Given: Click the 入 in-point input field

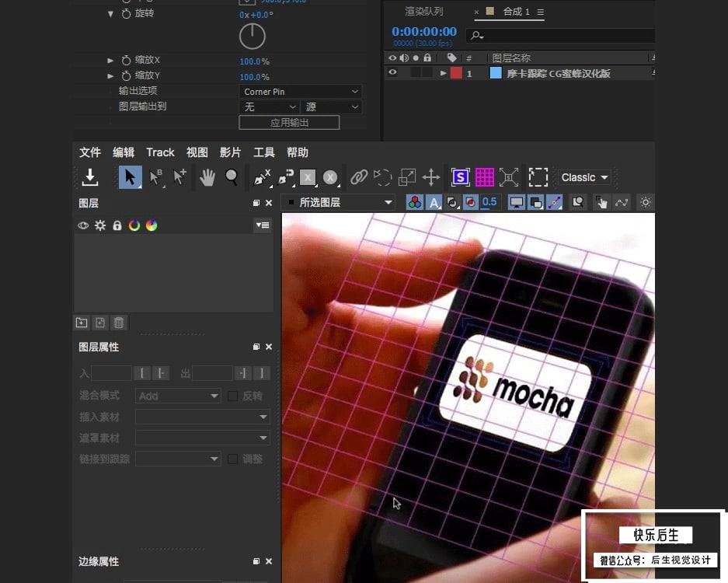Looking at the screenshot, I should point(111,373).
